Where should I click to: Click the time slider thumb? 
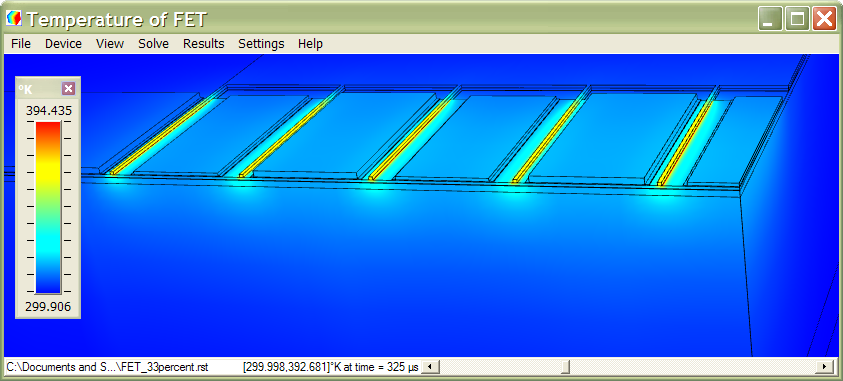pos(565,368)
